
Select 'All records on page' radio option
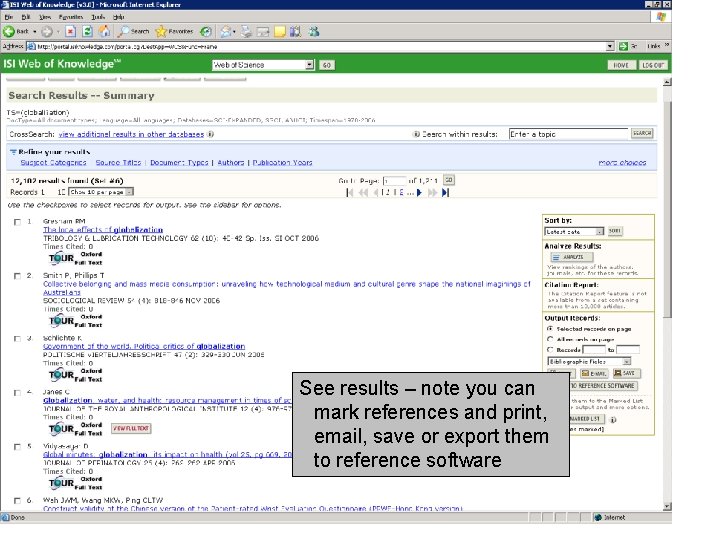click(550, 339)
